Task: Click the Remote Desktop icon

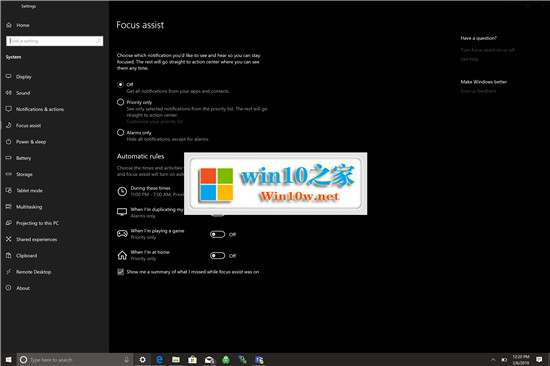Action: [x=8, y=272]
